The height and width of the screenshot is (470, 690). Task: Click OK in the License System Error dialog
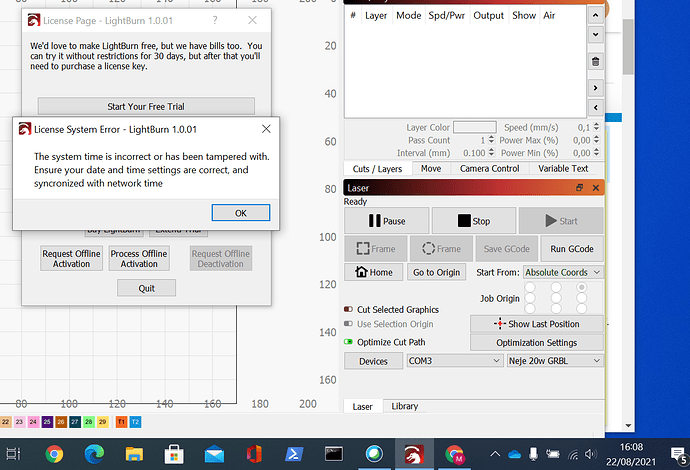coord(241,213)
